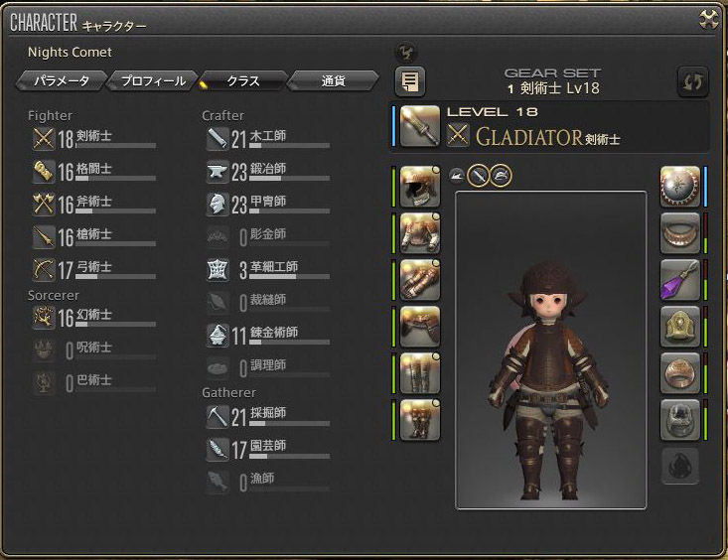The image size is (728, 560).
Task: Select the Gladiator 剣術士 class icon
Action: click(x=44, y=139)
